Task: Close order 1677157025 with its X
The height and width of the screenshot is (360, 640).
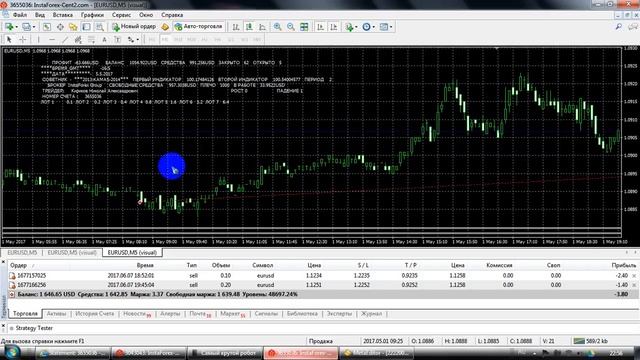Action: 634,276
